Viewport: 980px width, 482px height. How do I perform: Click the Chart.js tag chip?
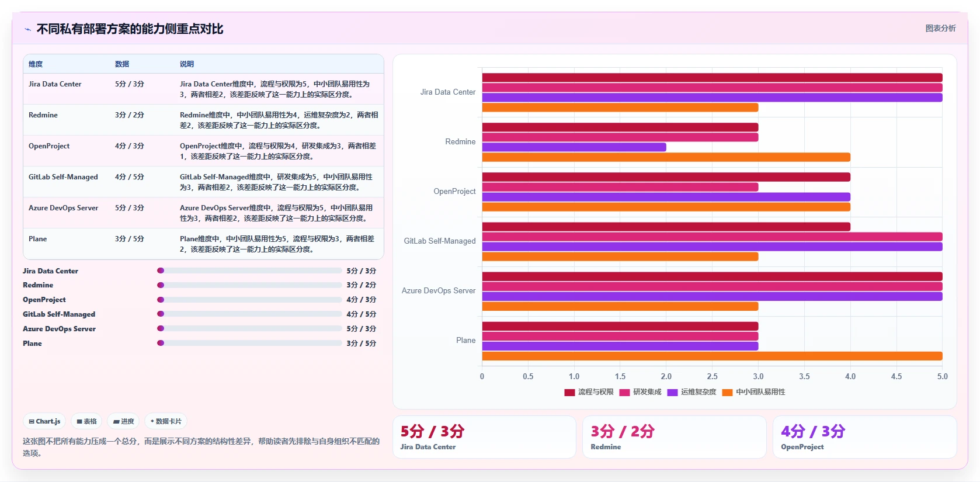click(45, 421)
